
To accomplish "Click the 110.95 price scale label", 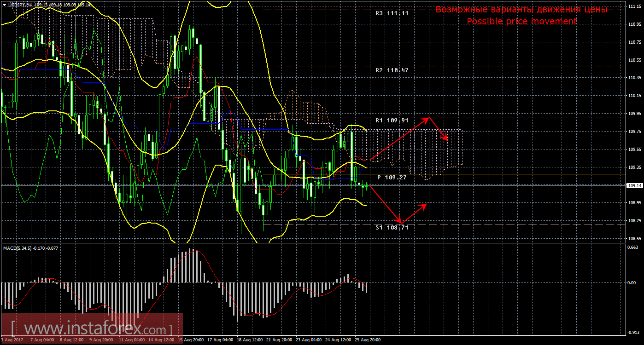I will [x=634, y=24].
